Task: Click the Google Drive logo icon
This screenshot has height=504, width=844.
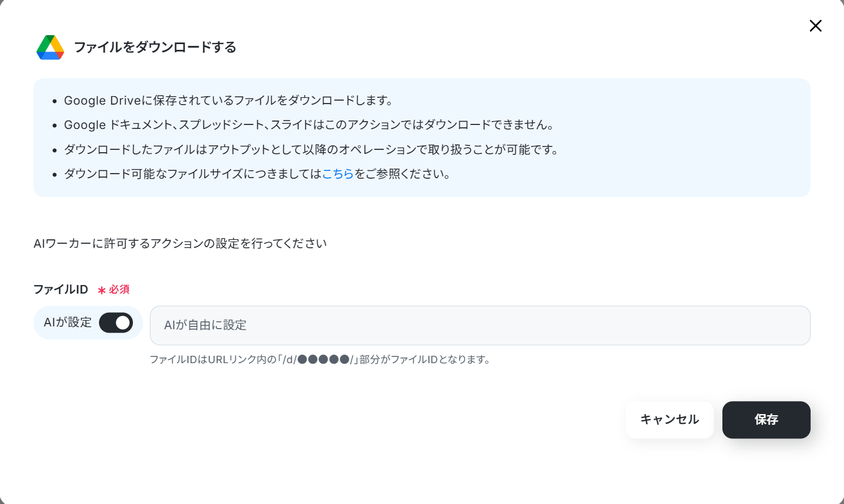Action: [x=50, y=47]
